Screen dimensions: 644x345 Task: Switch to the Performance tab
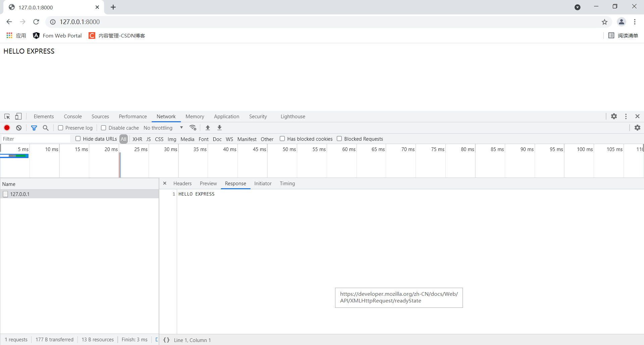click(133, 117)
